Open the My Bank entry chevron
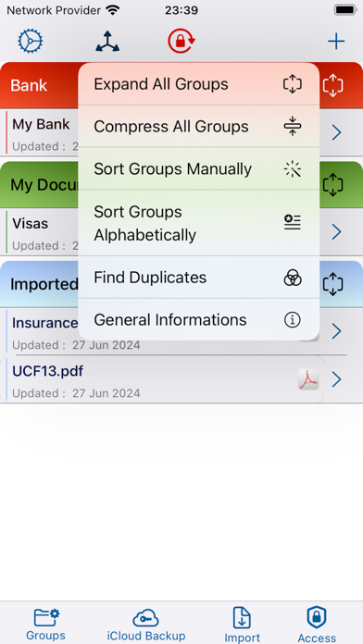 [x=337, y=132]
